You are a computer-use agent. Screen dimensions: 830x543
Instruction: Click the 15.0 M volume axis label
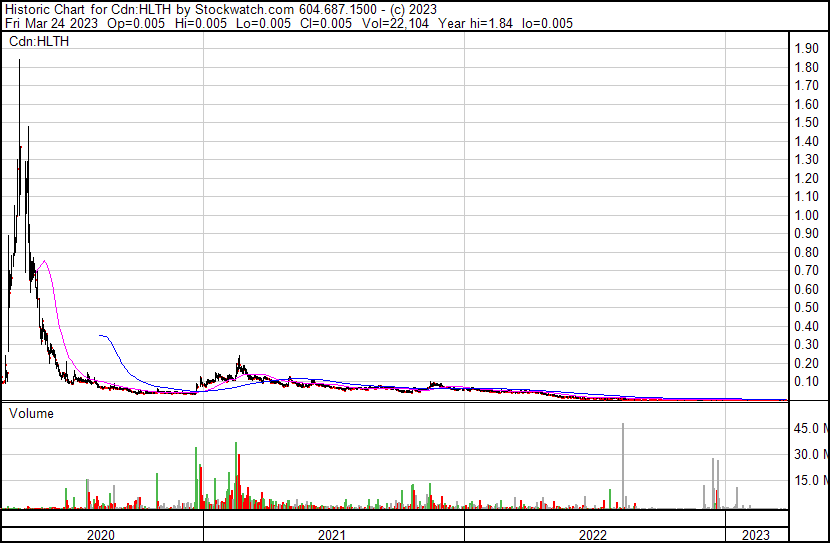click(808, 480)
